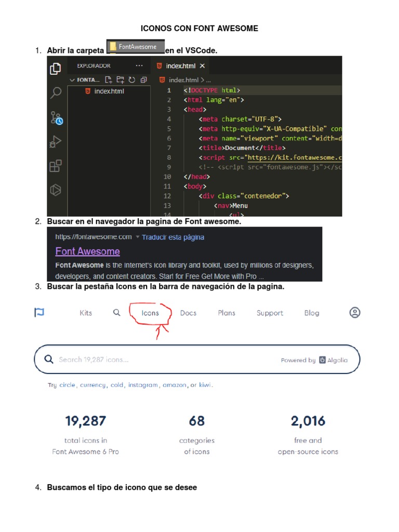Click the "instagram" search suggestion

tap(143, 385)
